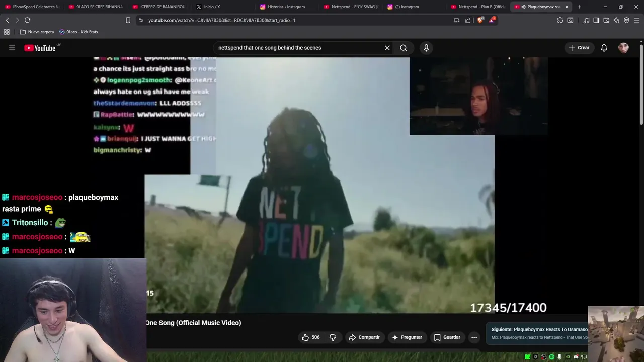The height and width of the screenshot is (362, 644).
Task: Save the video with Guardar
Action: point(447,337)
